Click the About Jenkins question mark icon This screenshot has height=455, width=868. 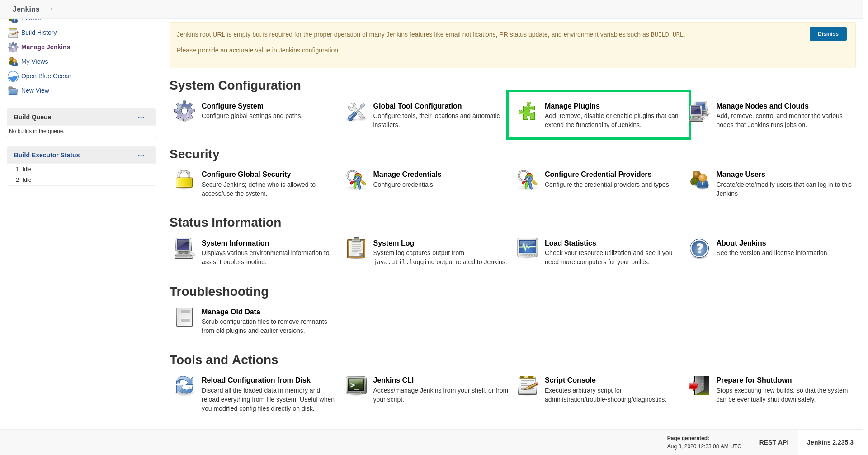(x=699, y=248)
